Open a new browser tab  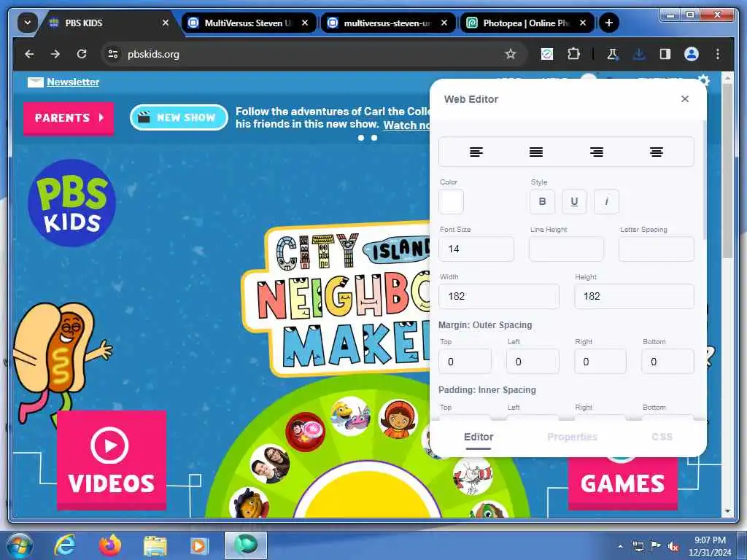(609, 23)
